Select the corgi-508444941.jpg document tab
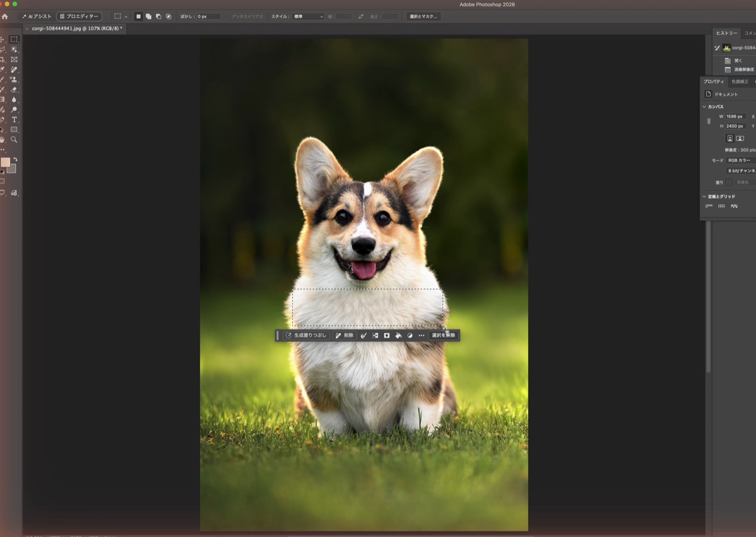This screenshot has width=756, height=537. (x=77, y=28)
